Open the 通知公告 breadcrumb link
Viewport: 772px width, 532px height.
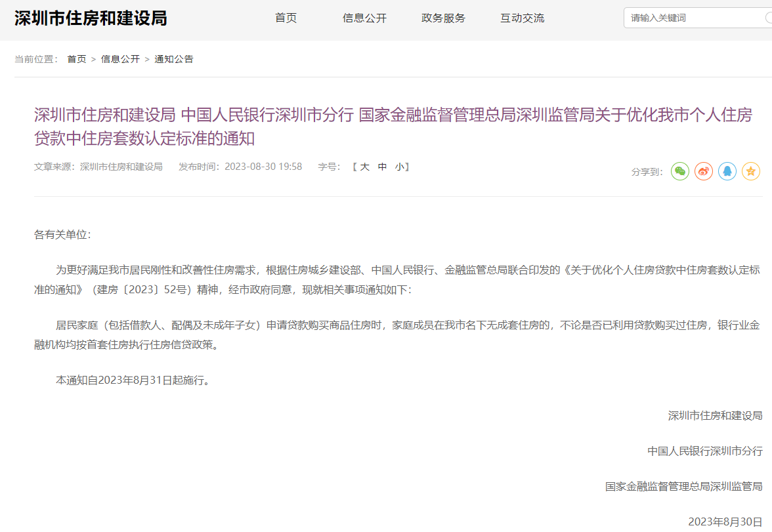coord(174,59)
